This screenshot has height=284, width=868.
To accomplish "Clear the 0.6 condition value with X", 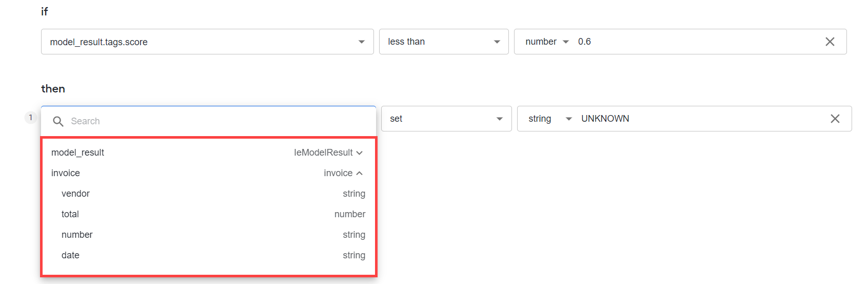I will (x=830, y=42).
